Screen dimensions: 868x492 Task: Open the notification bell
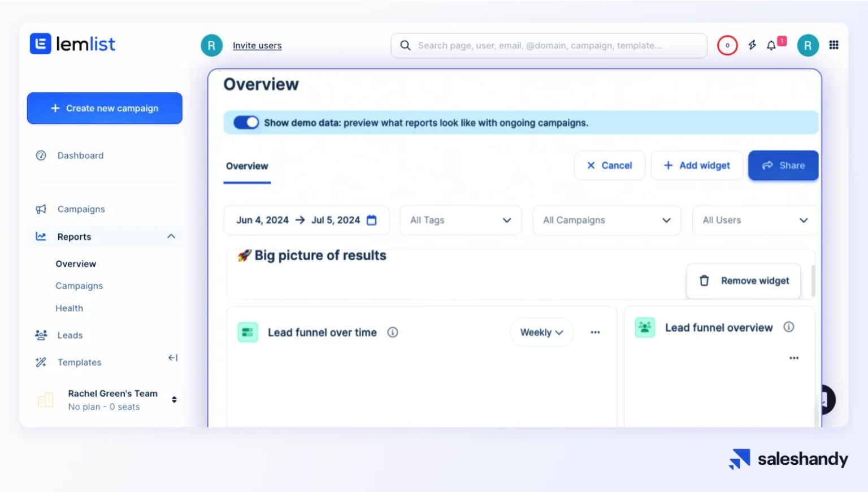click(x=771, y=45)
